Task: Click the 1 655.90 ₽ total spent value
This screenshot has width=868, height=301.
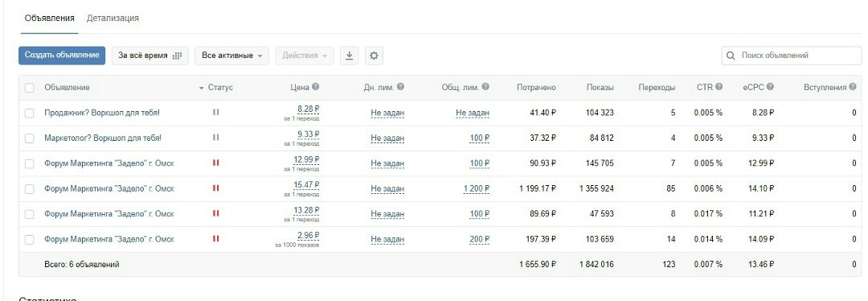Action: coord(538,265)
